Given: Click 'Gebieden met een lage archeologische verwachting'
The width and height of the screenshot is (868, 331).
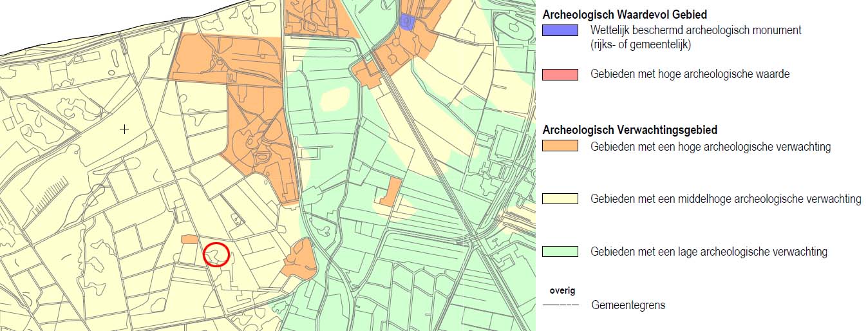Looking at the screenshot, I should coord(708,252).
